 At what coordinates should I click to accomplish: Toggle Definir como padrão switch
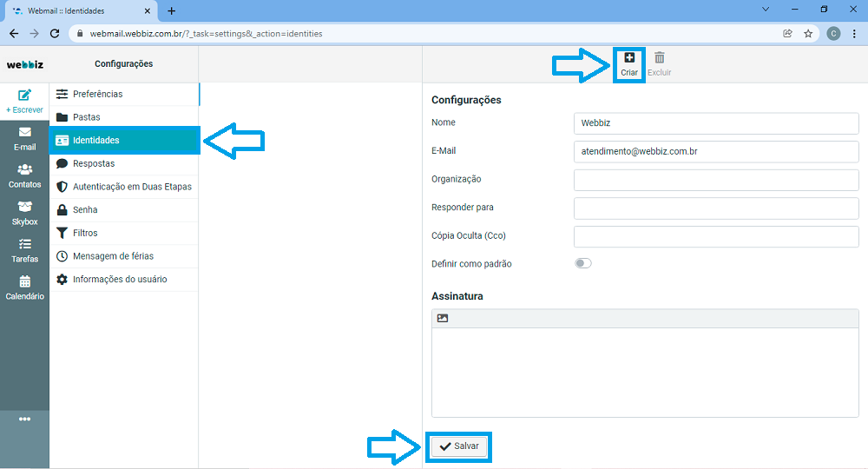583,263
